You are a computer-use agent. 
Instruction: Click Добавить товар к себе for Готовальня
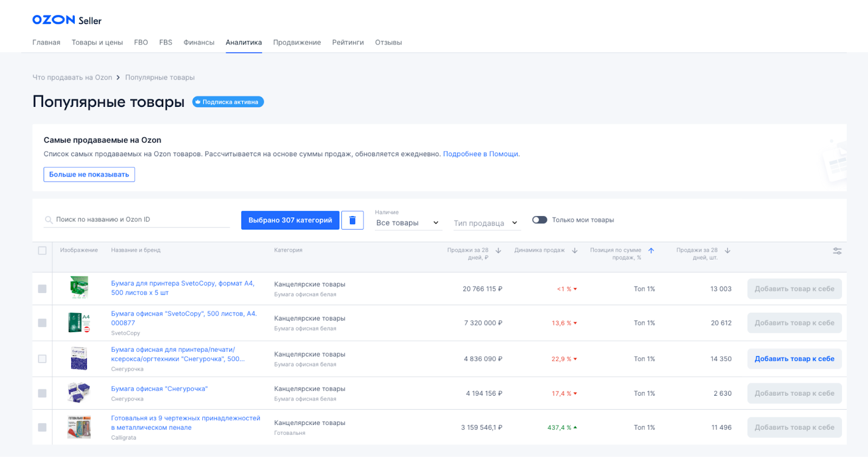(794, 428)
